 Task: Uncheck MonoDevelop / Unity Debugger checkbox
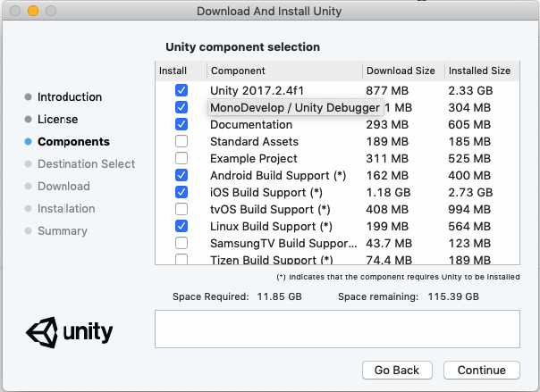tap(181, 107)
